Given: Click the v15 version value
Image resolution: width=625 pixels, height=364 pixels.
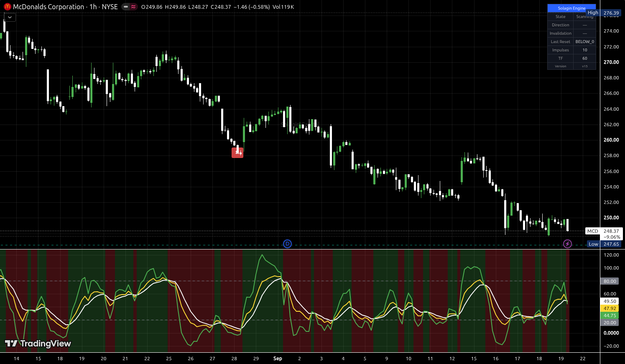Looking at the screenshot, I should (x=585, y=66).
